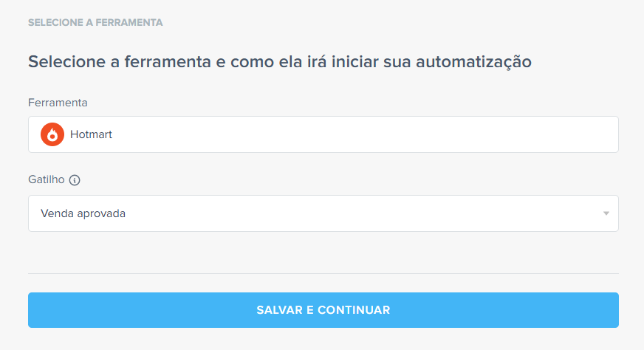
Task: Click the word SALVAR on the blue button
Action: click(x=278, y=310)
